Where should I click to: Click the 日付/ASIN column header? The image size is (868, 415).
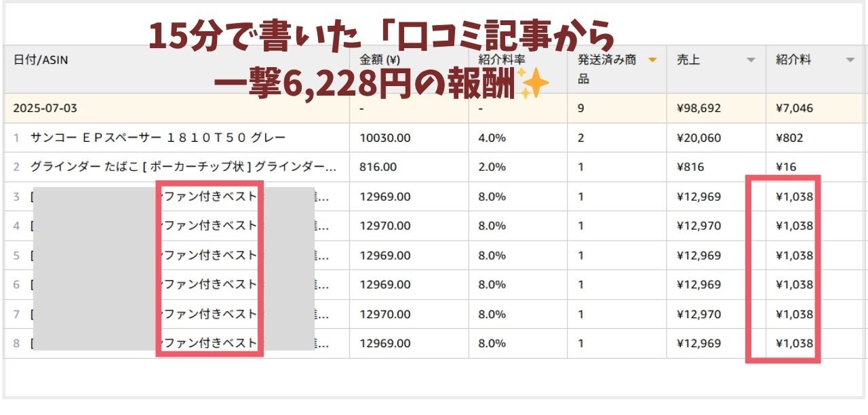coord(41,60)
